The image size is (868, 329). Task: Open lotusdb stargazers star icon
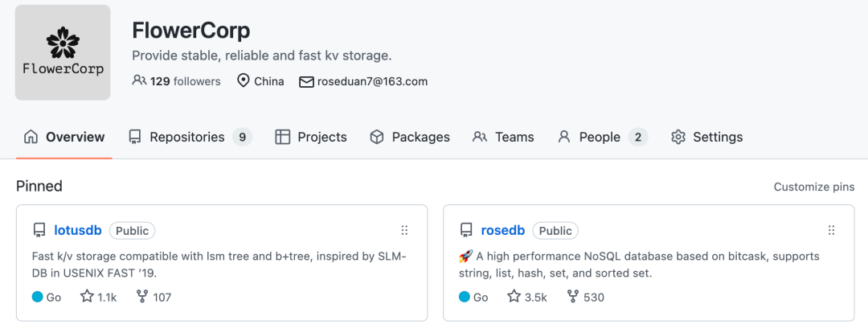[x=87, y=297]
